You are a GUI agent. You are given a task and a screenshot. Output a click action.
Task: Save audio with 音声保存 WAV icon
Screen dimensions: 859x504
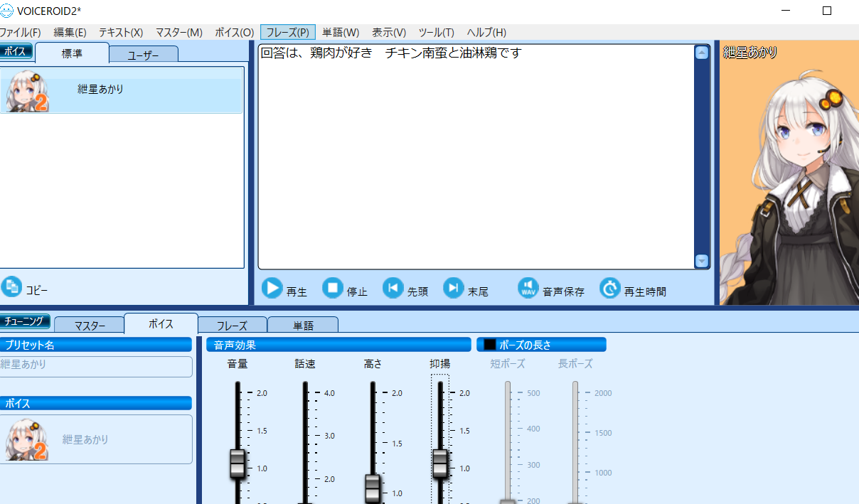point(528,288)
